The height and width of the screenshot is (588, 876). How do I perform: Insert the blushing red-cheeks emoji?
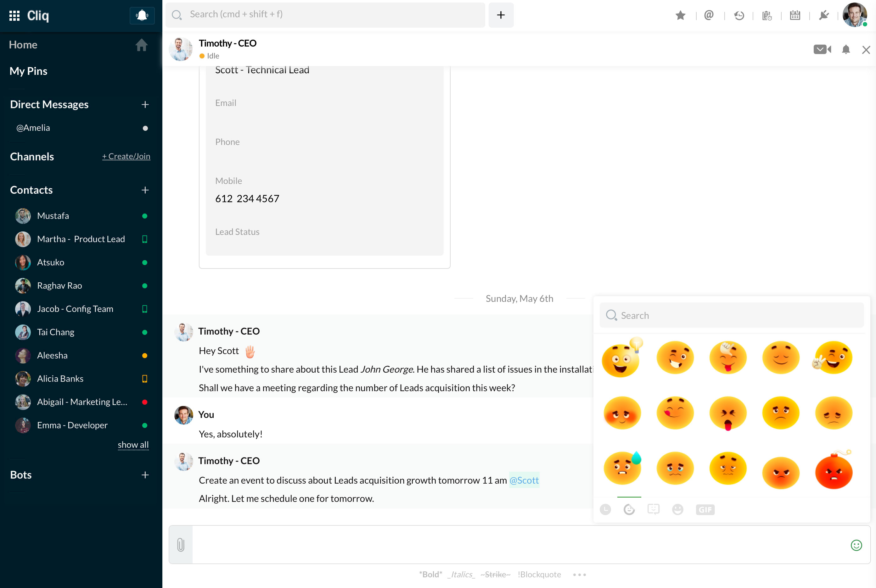tap(622, 413)
